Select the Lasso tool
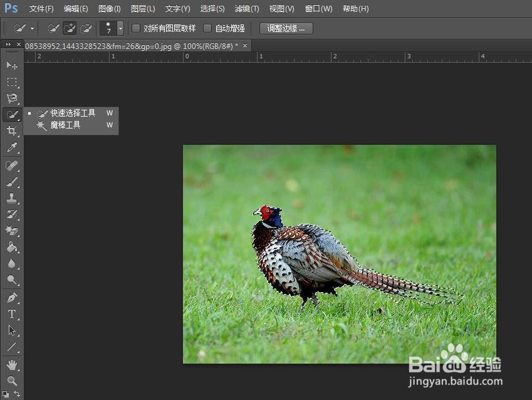This screenshot has width=532, height=400. click(12, 98)
